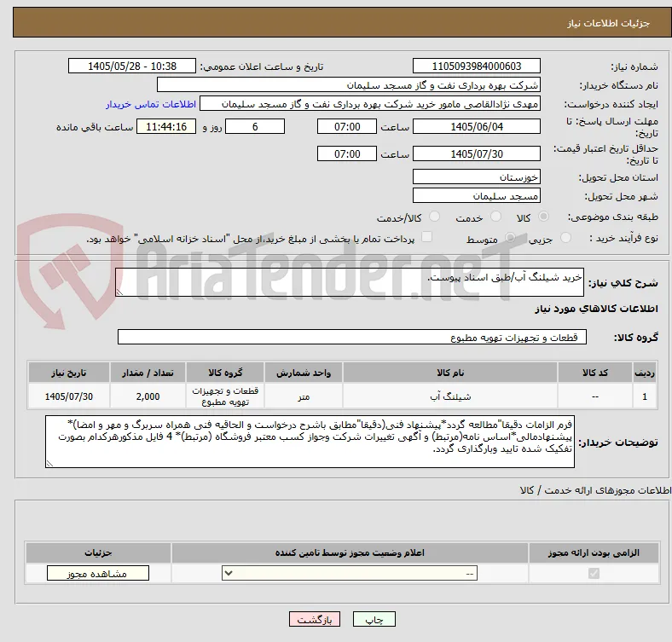Screen dimensions: 672x642
Task: Click the تعداد / مقدار column header
Action: pyautogui.click(x=148, y=373)
